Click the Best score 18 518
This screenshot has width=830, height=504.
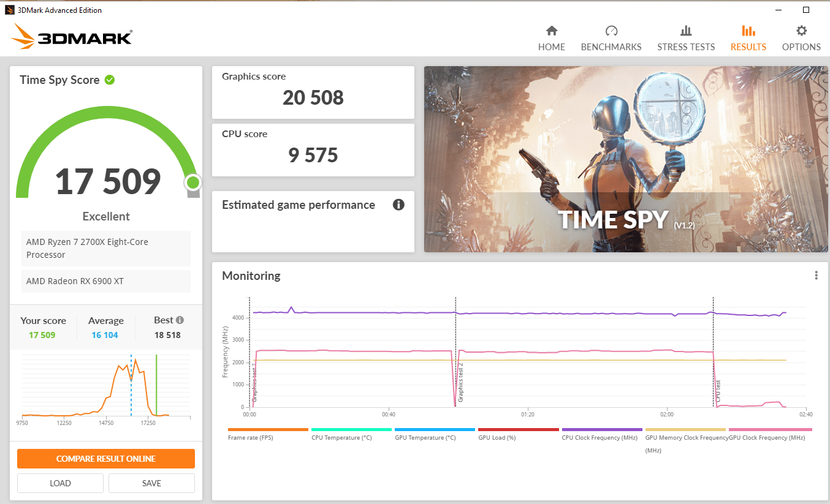click(167, 335)
